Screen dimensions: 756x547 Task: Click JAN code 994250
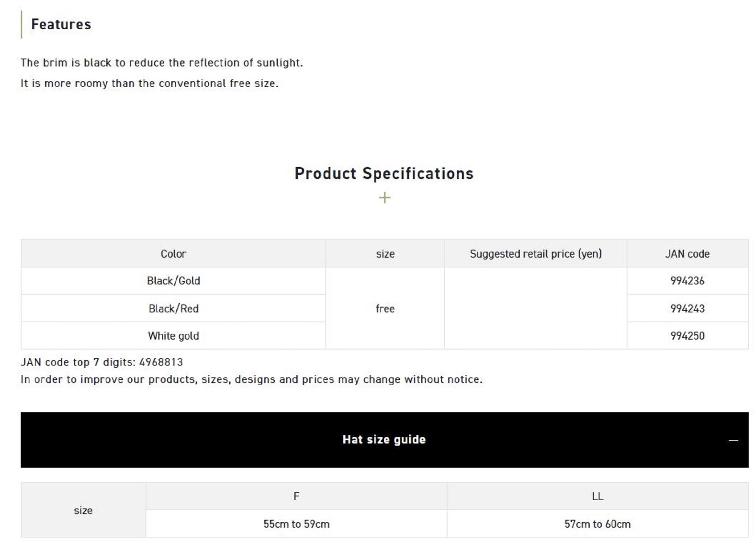(x=687, y=335)
